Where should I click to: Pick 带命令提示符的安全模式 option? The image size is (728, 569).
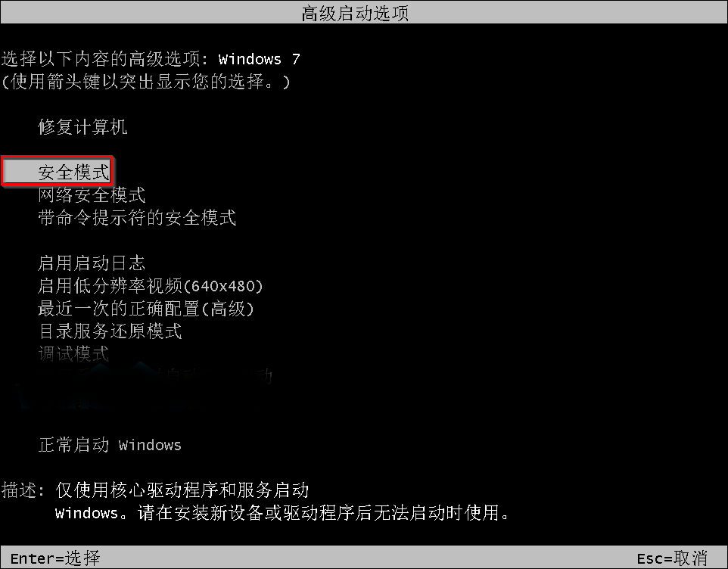(x=137, y=218)
